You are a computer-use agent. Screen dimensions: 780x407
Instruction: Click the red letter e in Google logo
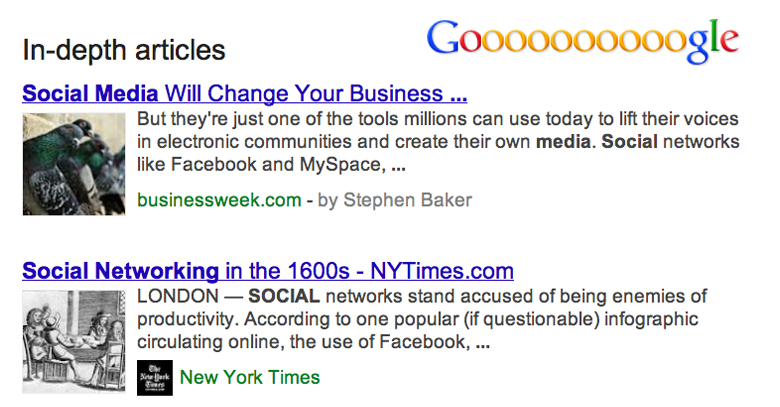click(729, 41)
